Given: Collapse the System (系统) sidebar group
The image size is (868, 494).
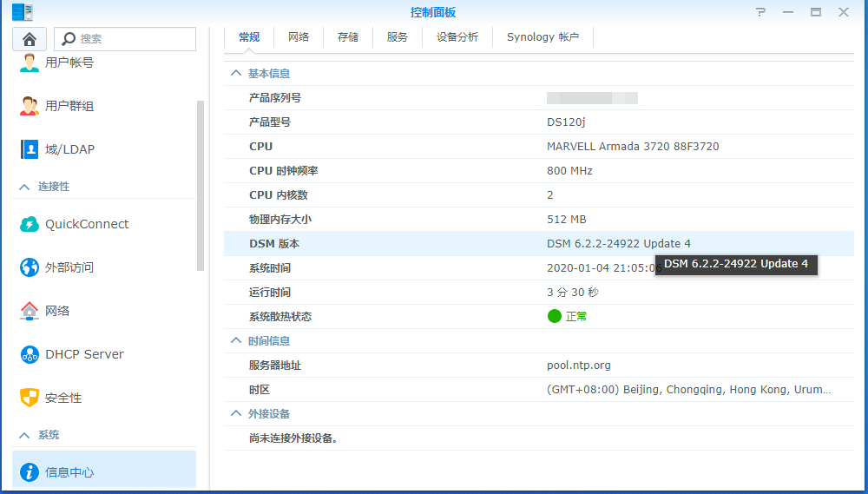Looking at the screenshot, I should point(24,435).
